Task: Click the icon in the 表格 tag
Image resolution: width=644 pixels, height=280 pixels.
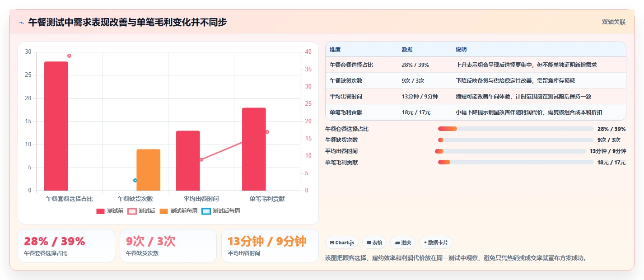Action: click(x=369, y=243)
